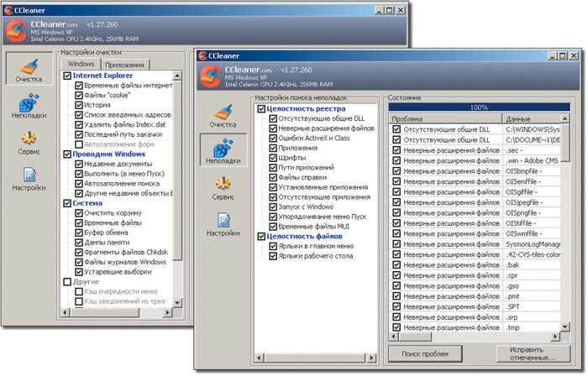Select Очистка broom icon in the front window
The height and width of the screenshot is (376, 588).
pos(223,116)
